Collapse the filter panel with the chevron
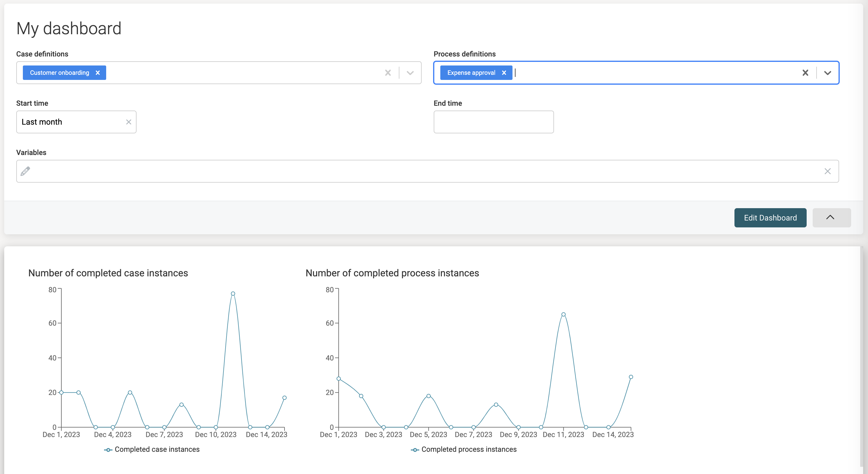868x474 pixels. [x=831, y=217]
